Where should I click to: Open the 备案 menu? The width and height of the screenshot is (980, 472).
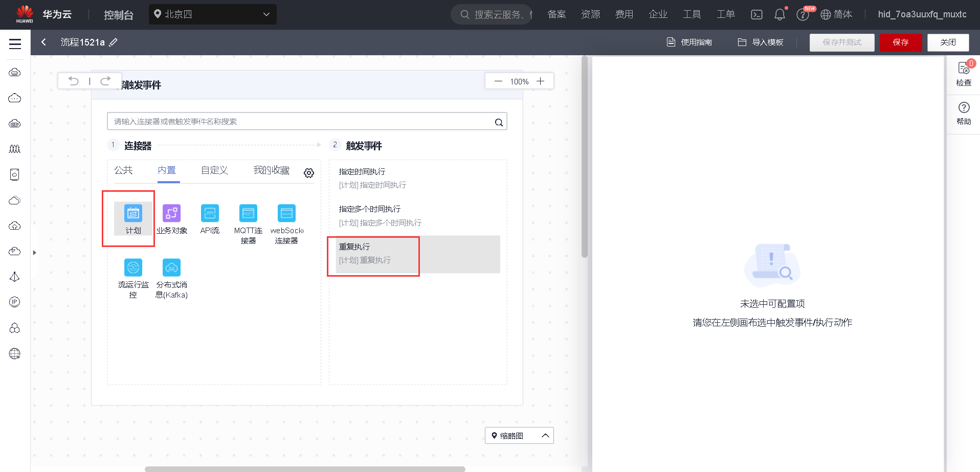click(556, 14)
